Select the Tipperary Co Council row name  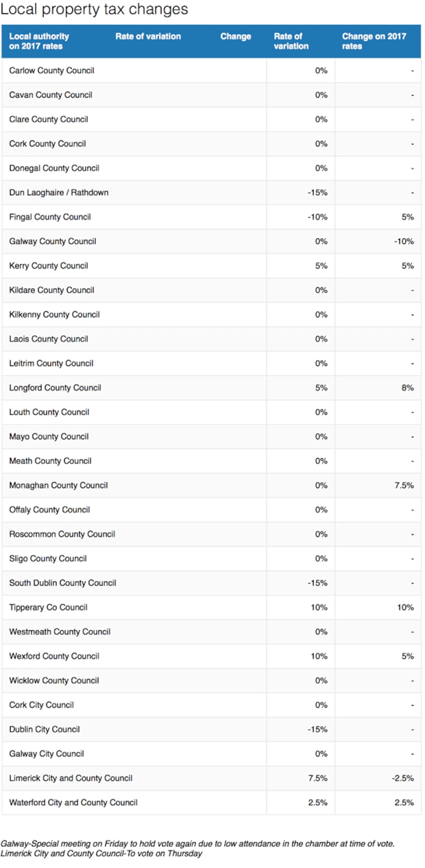pyautogui.click(x=48, y=607)
